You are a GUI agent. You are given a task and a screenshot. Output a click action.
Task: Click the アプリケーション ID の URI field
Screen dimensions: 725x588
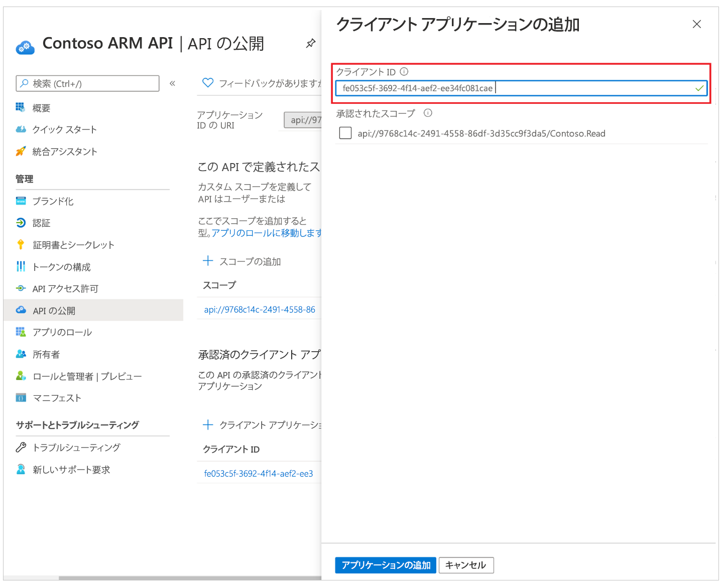303,120
